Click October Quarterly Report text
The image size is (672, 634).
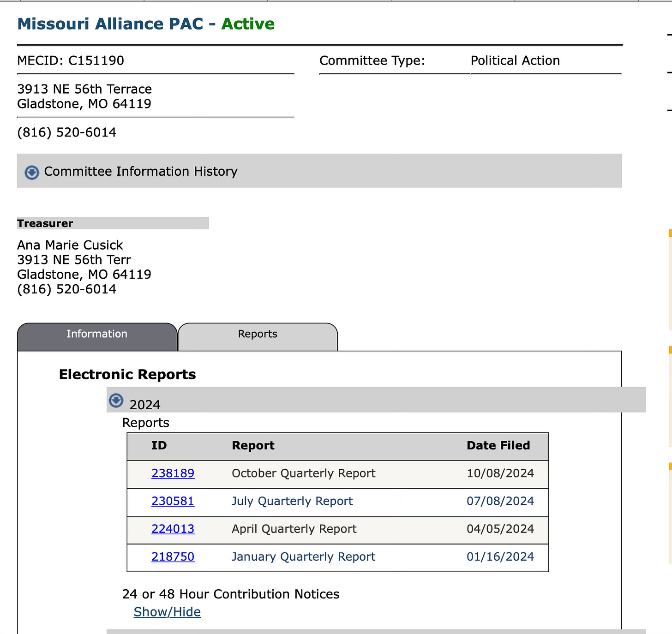tap(304, 473)
